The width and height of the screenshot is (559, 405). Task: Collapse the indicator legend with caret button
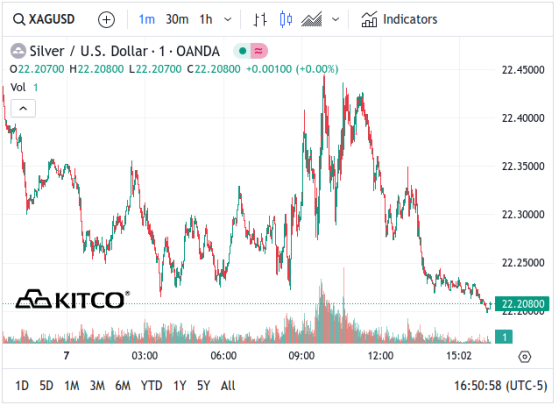tap(23, 108)
